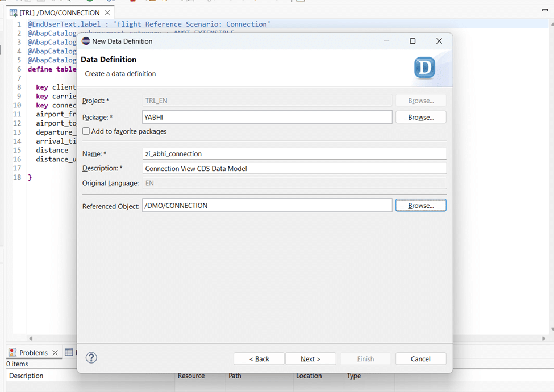Close the Problems view tab
The width and height of the screenshot is (554, 392).
point(55,352)
